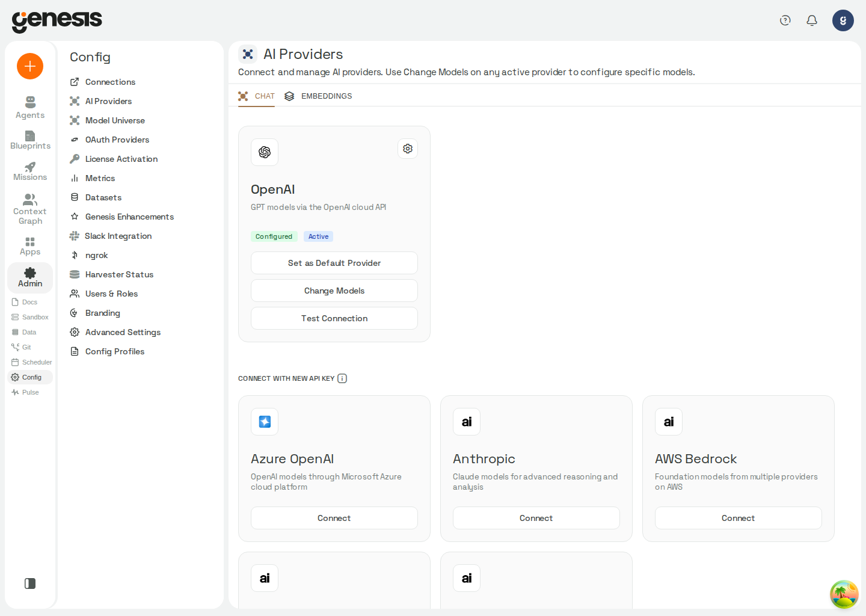The height and width of the screenshot is (616, 866).
Task: Open Blueprints from the sidebar
Action: click(30, 140)
